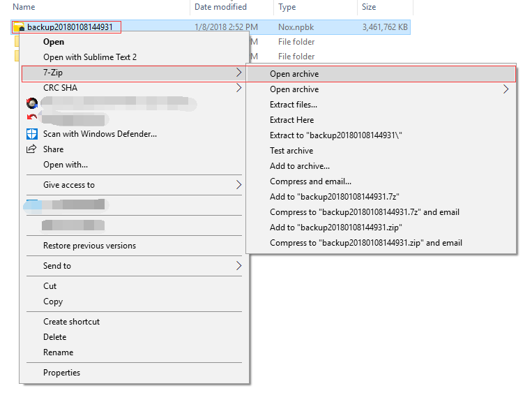Expand the Send to submenu arrow
The height and width of the screenshot is (409, 532).
pos(238,266)
